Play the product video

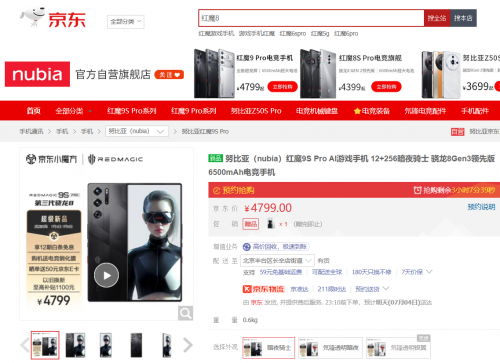[x=106, y=275]
